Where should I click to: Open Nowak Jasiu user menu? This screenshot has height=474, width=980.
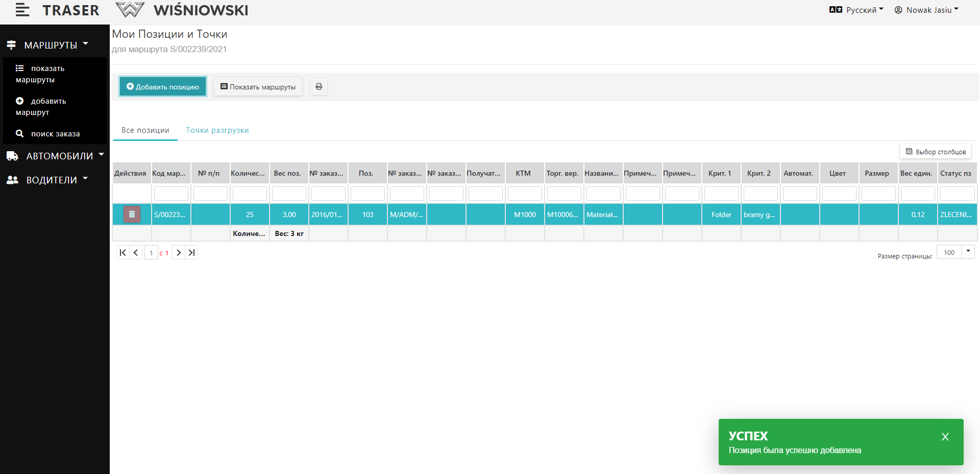point(926,10)
